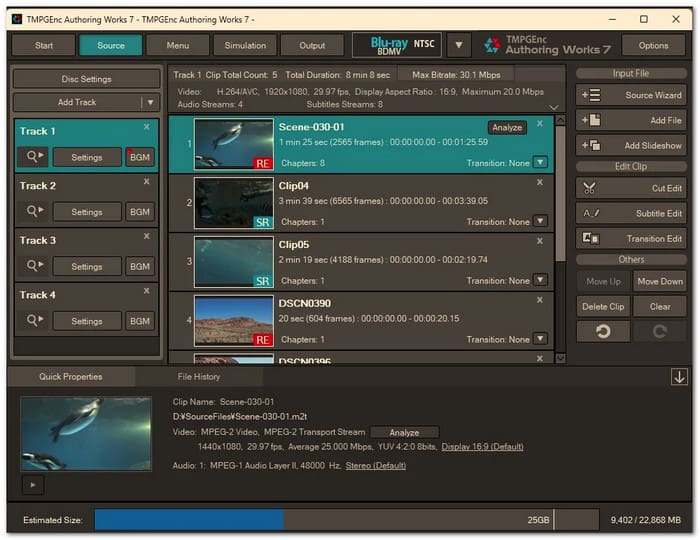Open Track 3 BGM
The width and height of the screenshot is (700, 540).
tap(140, 266)
